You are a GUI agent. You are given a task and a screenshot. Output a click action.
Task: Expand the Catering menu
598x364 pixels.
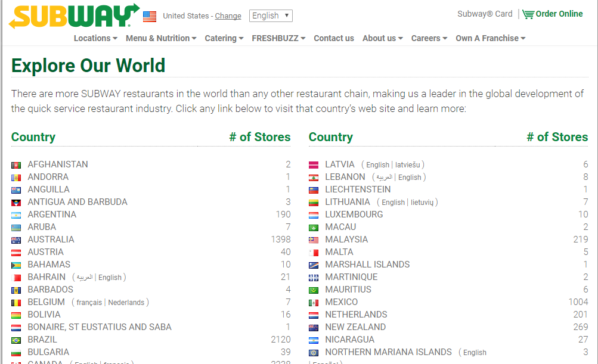click(x=224, y=38)
